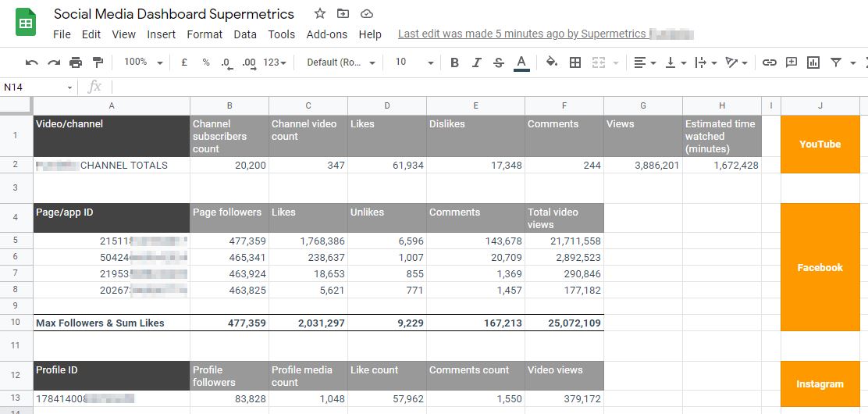Format as currency with pound icon
Image resolution: width=868 pixels, height=414 pixels.
tap(184, 62)
